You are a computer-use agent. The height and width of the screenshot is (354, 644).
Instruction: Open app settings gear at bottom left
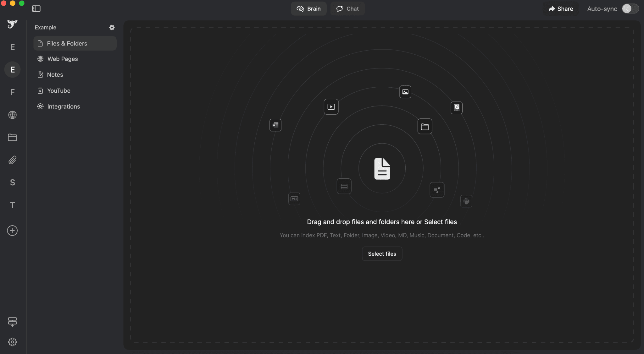[x=12, y=342]
